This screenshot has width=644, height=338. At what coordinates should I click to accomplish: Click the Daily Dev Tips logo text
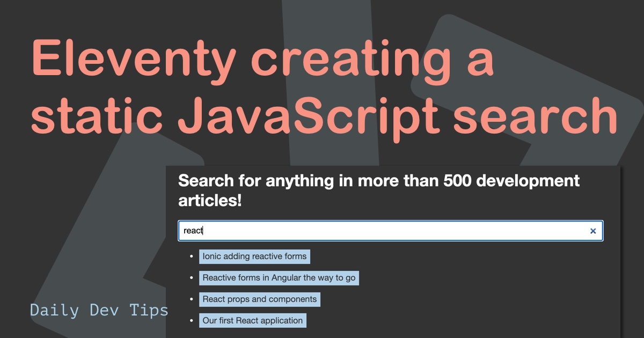pos(99,310)
